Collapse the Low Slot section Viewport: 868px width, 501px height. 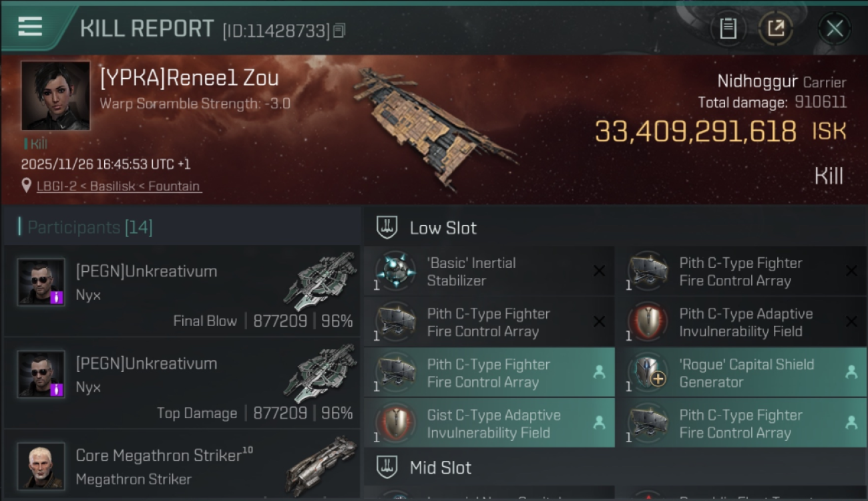pos(443,228)
